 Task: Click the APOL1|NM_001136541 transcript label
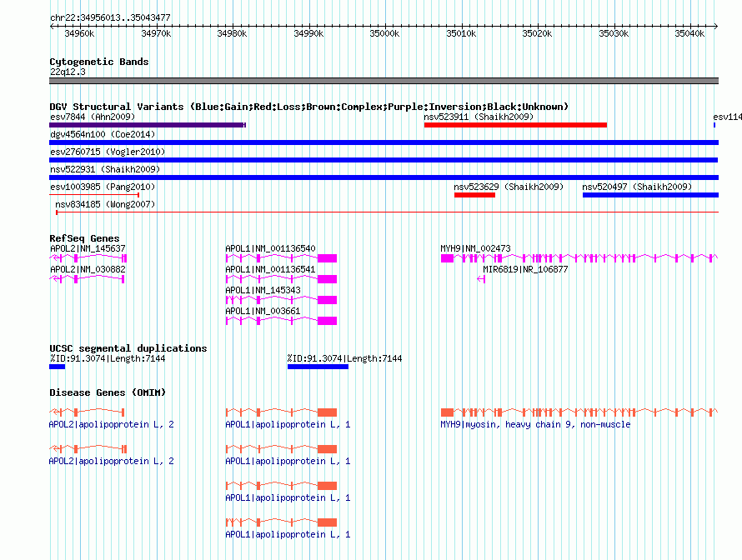pos(270,269)
